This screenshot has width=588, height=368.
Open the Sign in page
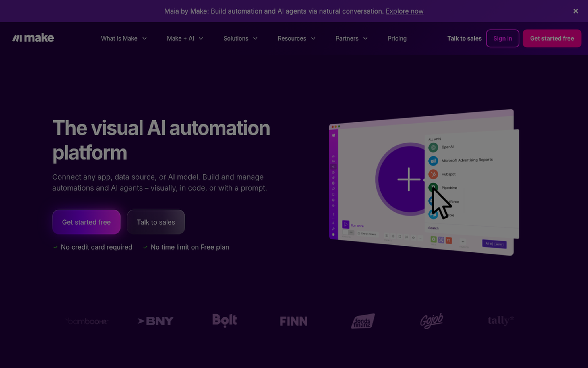[x=502, y=38]
